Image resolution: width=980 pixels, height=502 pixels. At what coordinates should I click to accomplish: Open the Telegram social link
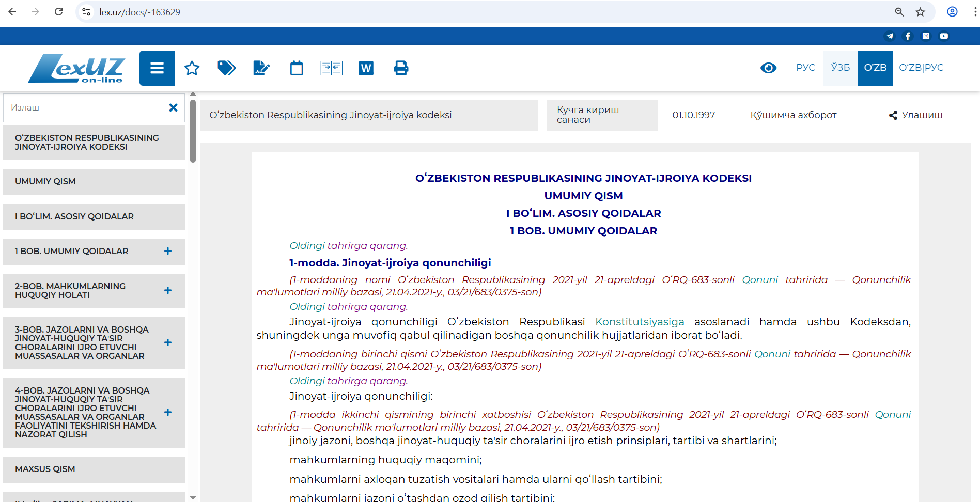coord(890,36)
